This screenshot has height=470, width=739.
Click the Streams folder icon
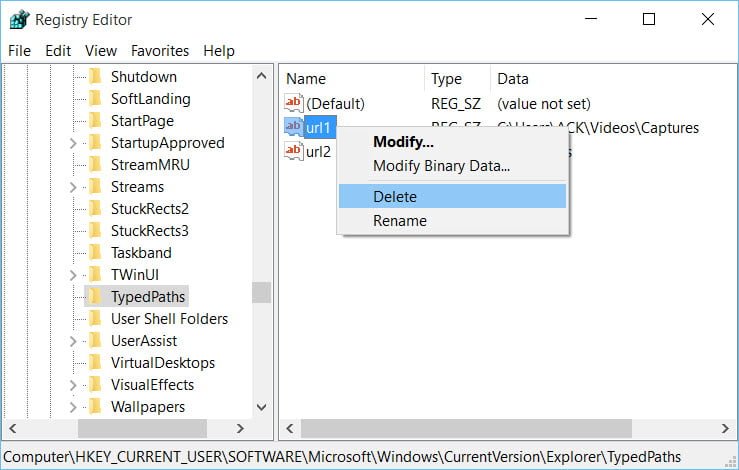[x=95, y=187]
